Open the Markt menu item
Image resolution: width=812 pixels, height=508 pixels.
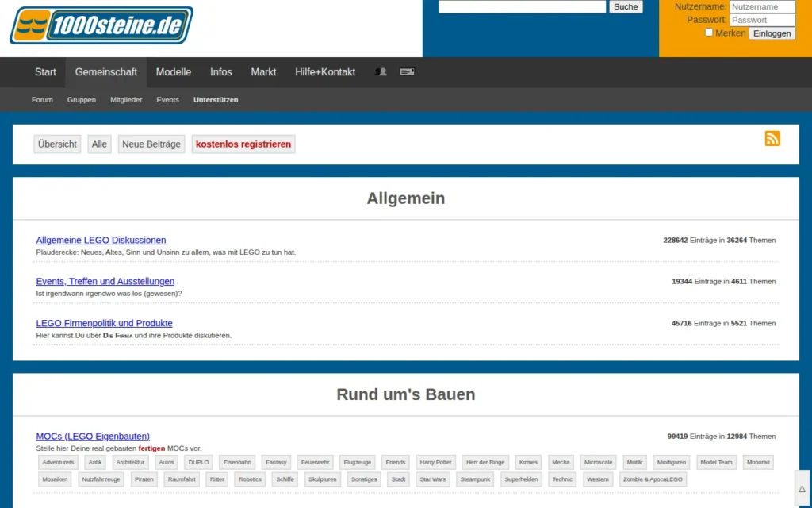tap(263, 72)
